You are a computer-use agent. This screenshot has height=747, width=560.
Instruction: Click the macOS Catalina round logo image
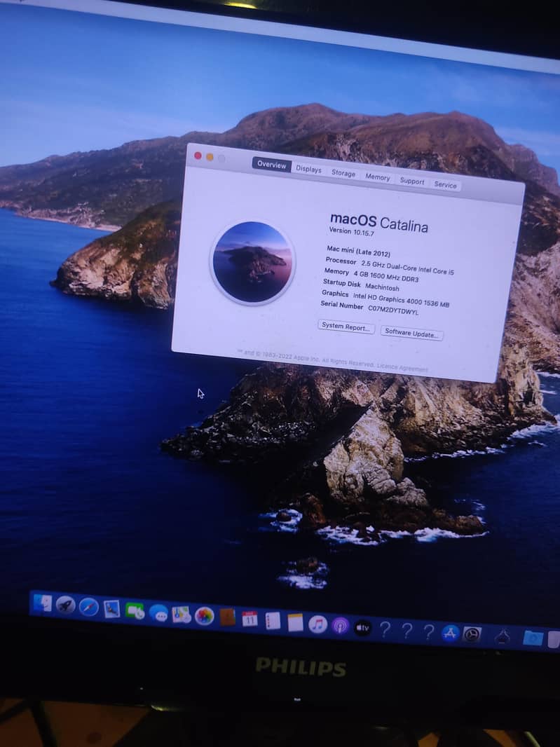252,263
